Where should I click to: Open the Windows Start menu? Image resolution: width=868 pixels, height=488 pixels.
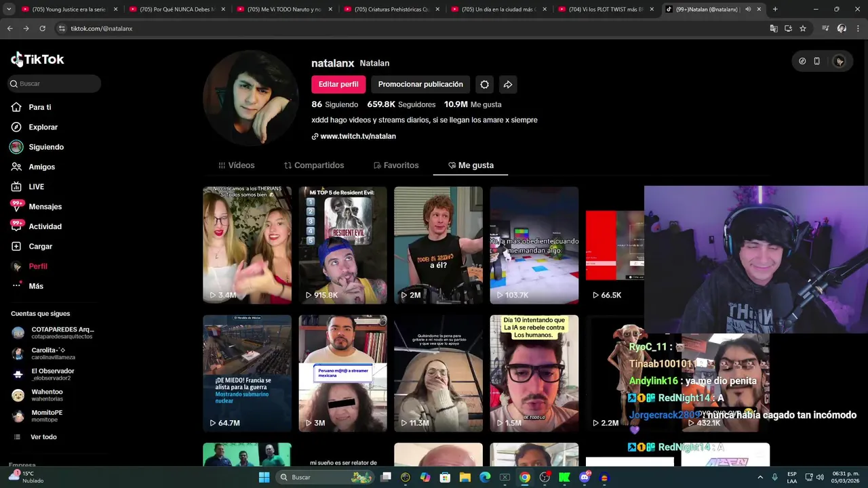(264, 477)
